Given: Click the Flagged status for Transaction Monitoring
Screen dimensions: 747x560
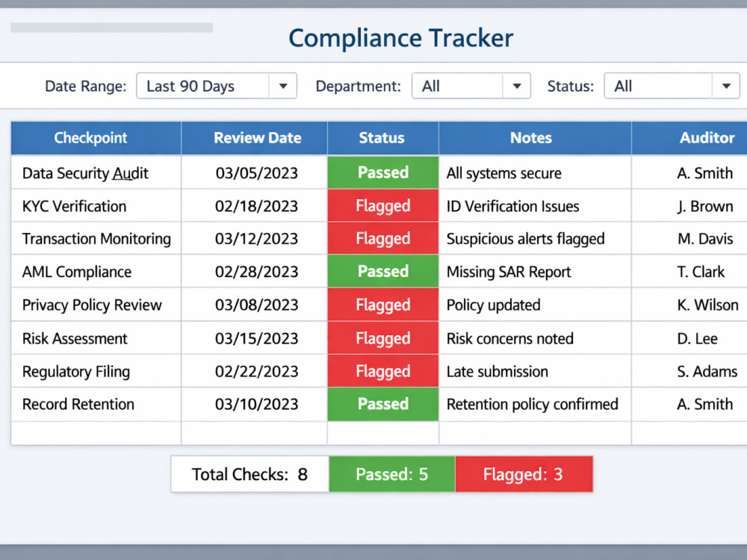Looking at the screenshot, I should 383,238.
